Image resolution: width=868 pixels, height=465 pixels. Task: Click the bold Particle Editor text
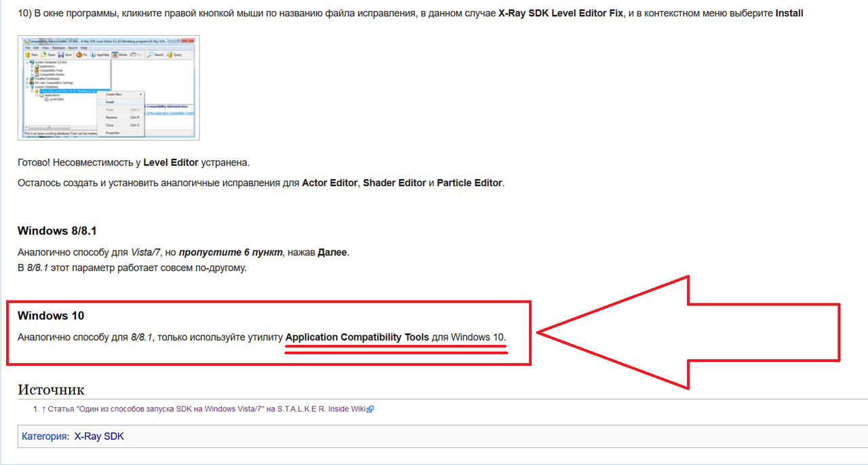pos(469,183)
